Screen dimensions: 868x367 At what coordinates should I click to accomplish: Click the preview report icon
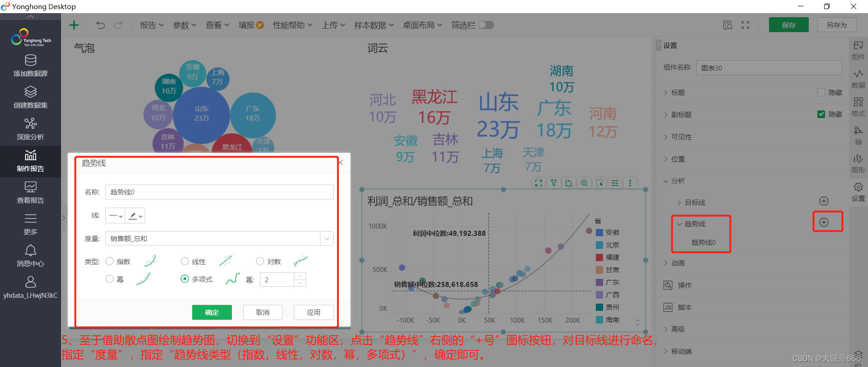727,25
